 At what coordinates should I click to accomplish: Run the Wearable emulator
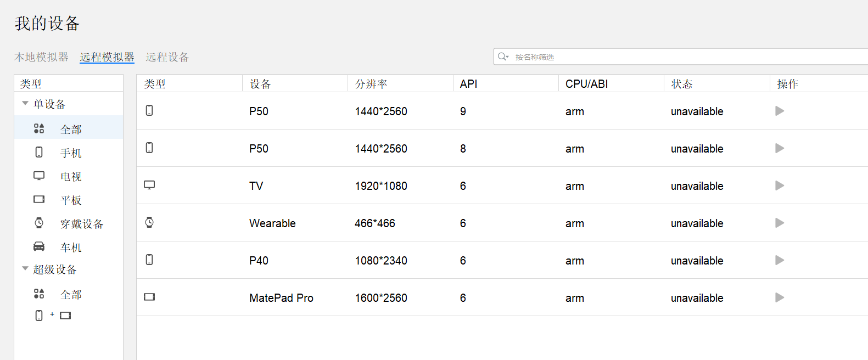tap(780, 223)
